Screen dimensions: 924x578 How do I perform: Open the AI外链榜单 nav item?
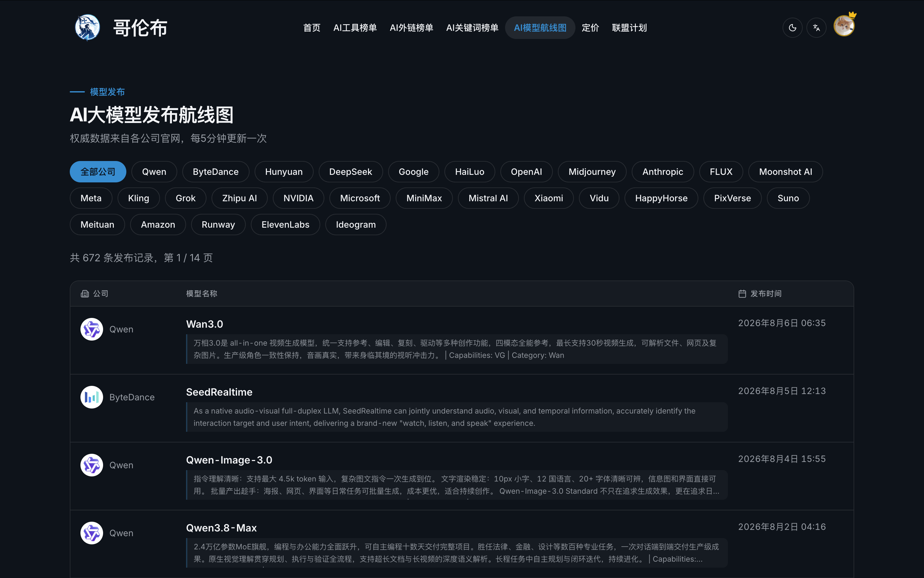click(411, 28)
